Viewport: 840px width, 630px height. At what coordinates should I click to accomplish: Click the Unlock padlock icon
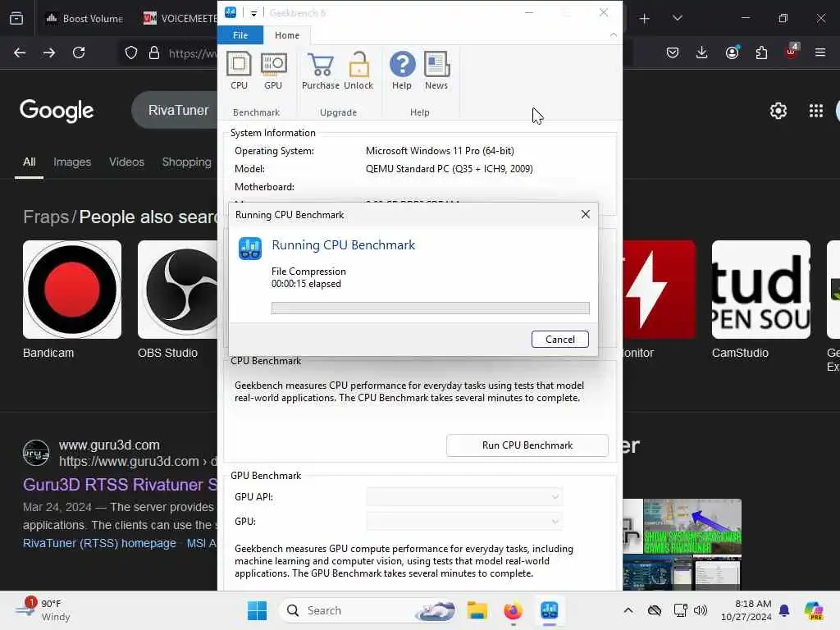click(358, 71)
